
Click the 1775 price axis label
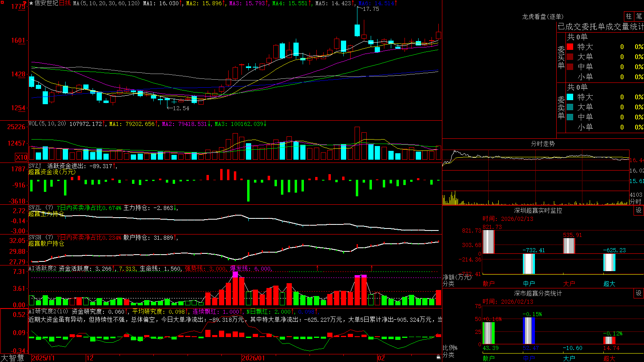(19, 6)
